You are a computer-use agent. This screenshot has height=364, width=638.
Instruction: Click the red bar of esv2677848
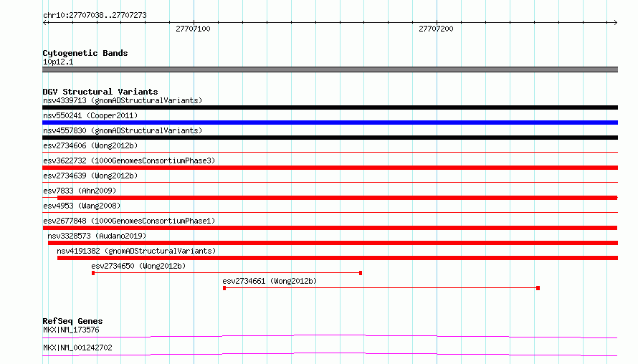(330, 228)
